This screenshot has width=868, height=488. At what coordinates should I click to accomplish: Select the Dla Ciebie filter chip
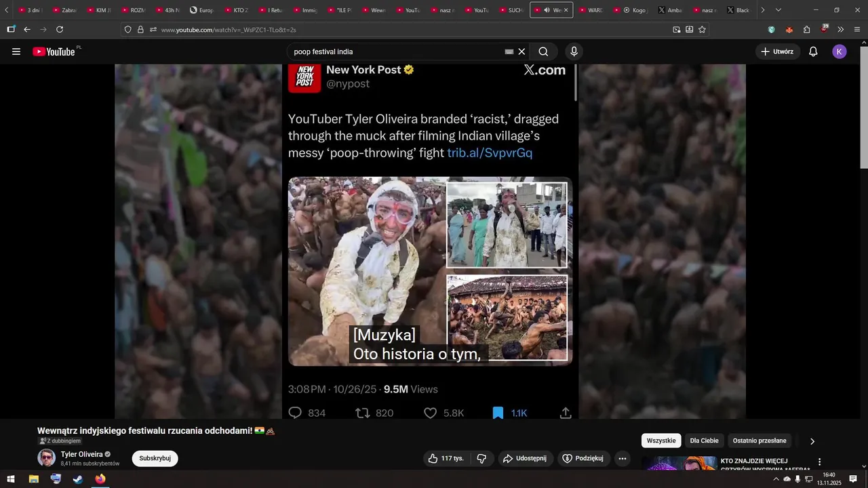(x=705, y=441)
